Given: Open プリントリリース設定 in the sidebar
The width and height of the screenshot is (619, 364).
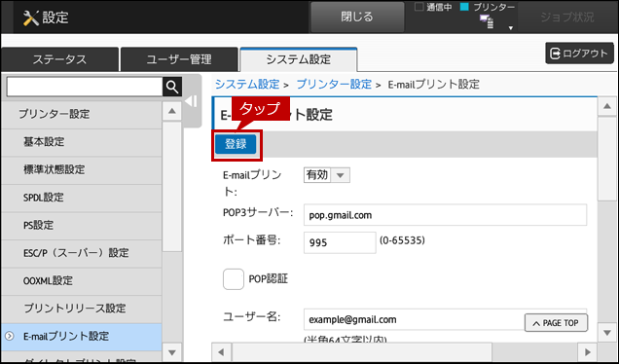Looking at the screenshot, I should click(82, 309).
